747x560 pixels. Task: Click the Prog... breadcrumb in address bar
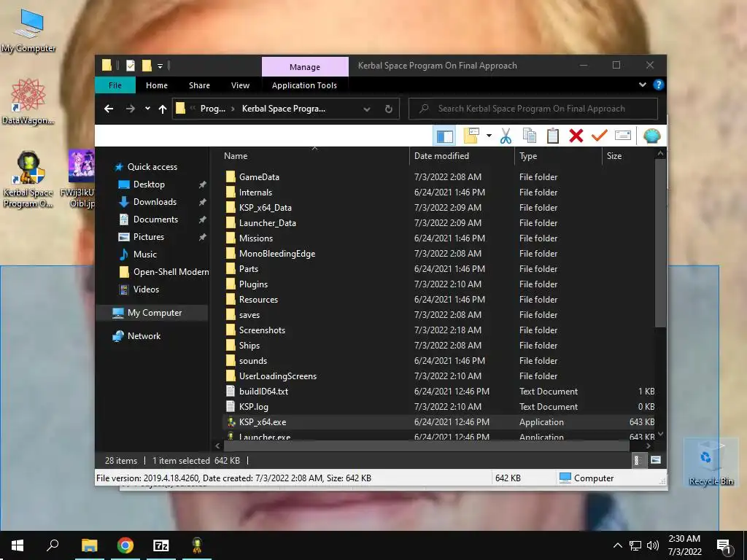point(213,109)
